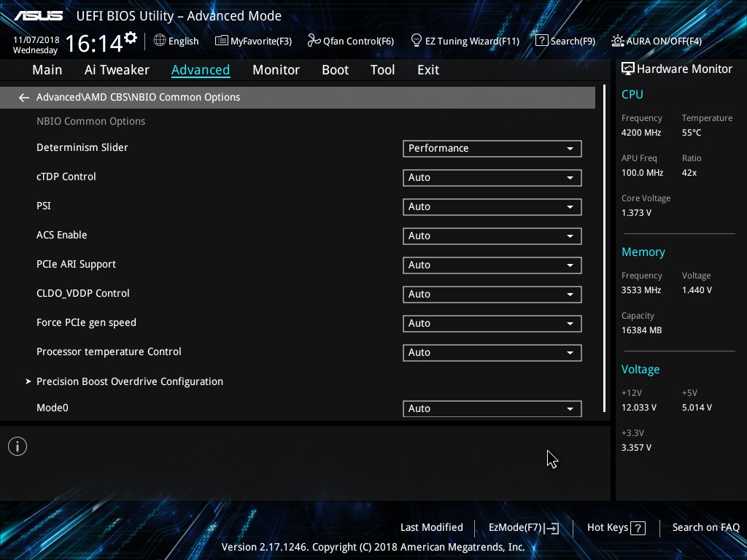This screenshot has height=560, width=747.
Task: Click the Mode0 label
Action: [x=53, y=408]
